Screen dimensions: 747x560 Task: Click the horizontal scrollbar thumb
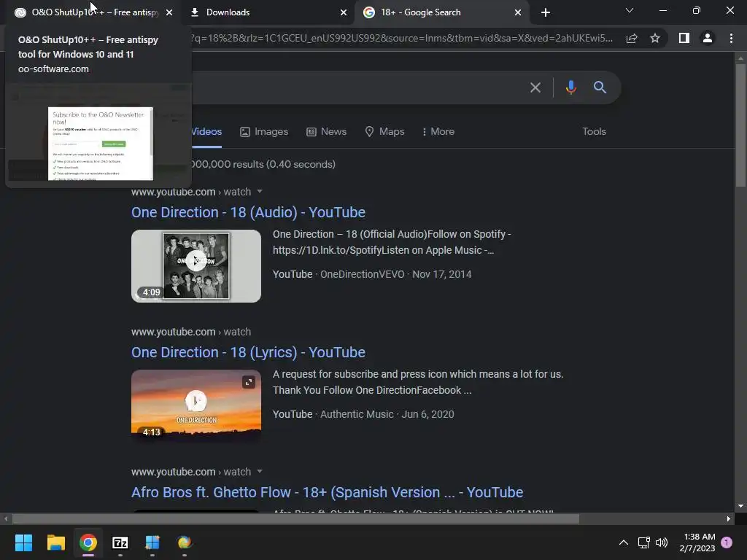click(295, 519)
